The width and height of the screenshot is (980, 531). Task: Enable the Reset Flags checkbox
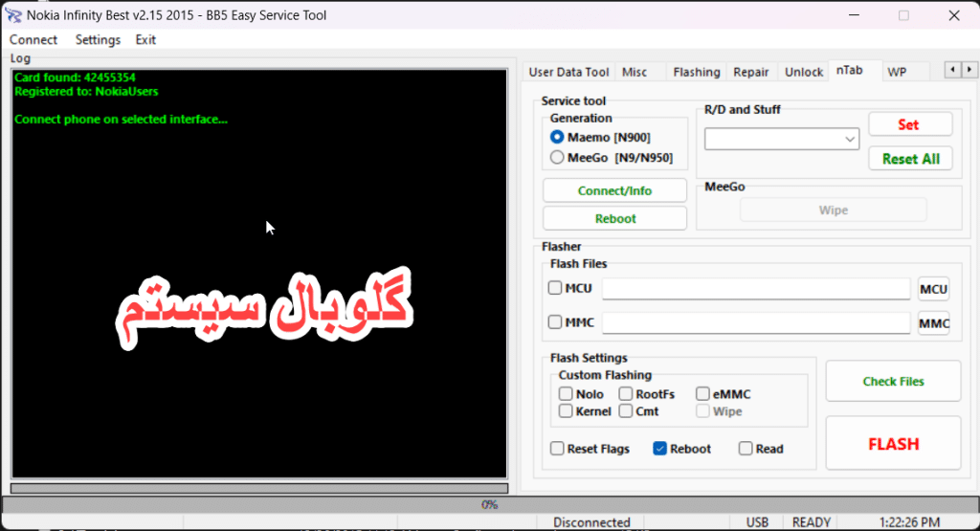pos(557,449)
